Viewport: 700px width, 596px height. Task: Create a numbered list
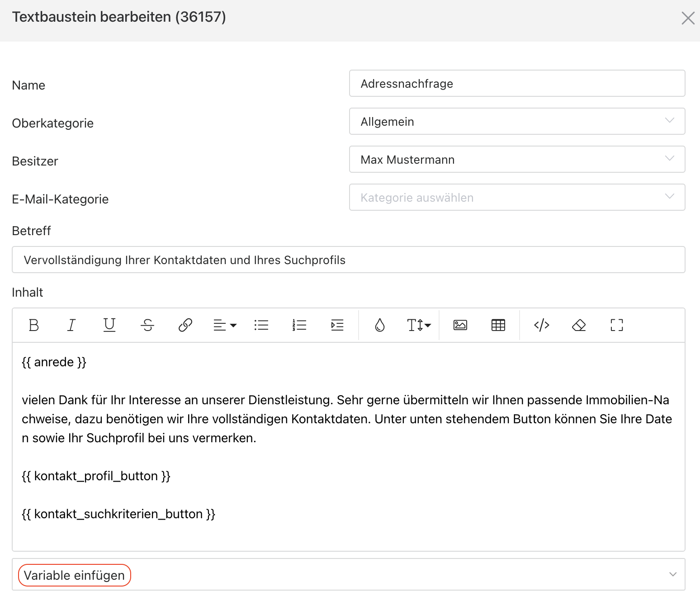tap(299, 325)
